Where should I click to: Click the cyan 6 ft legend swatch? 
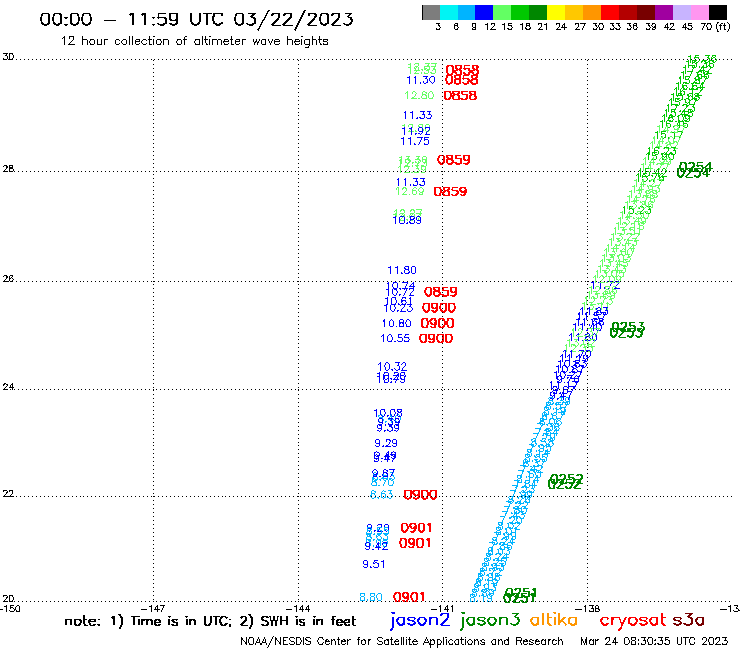[x=449, y=12]
